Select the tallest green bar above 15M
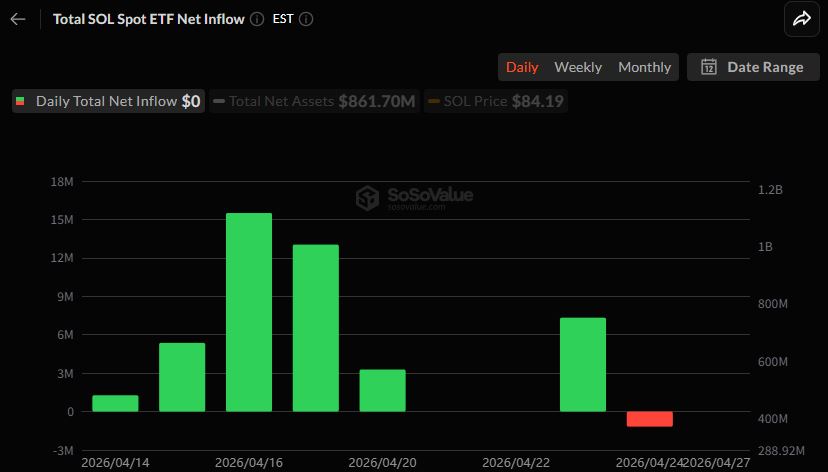The height and width of the screenshot is (472, 828). pyautogui.click(x=249, y=311)
